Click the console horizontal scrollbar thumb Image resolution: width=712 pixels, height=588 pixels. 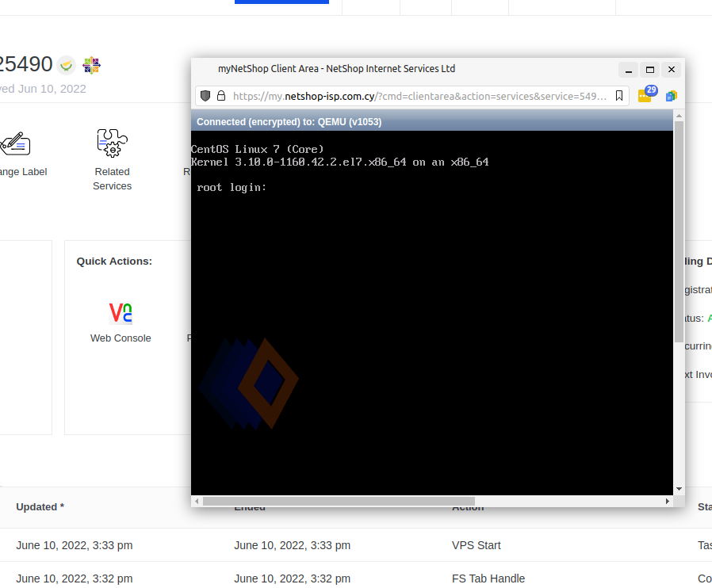339,502
